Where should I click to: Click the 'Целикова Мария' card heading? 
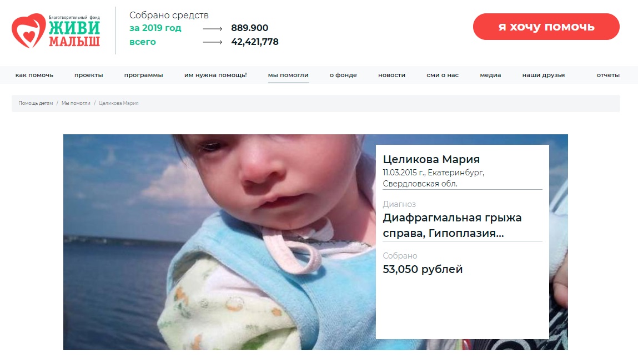[431, 159]
